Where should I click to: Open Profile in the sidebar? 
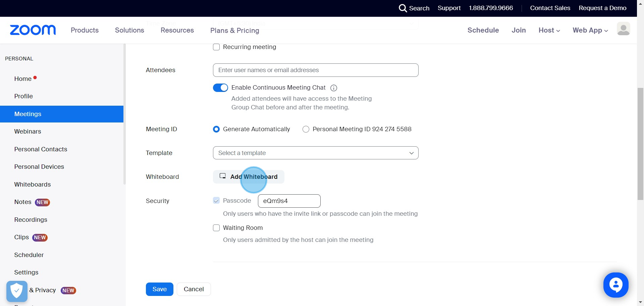23,96
